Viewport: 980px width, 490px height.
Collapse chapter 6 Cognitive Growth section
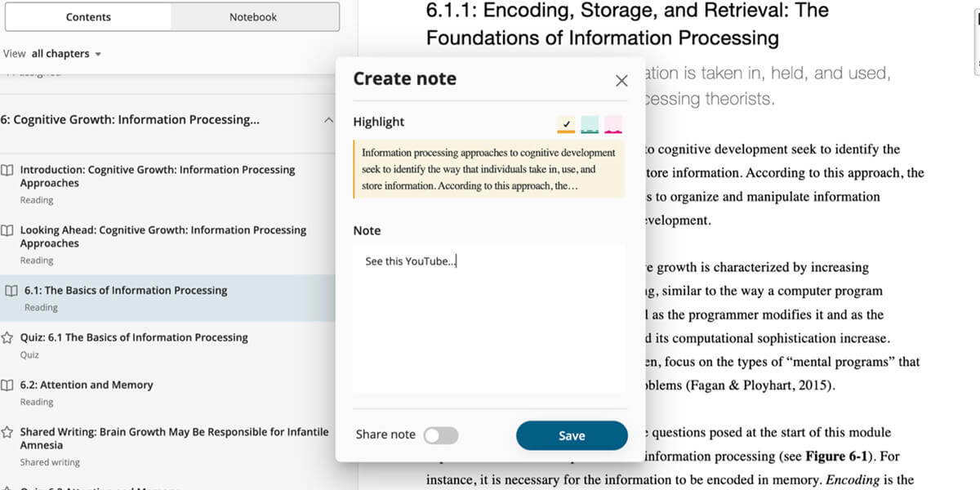328,120
